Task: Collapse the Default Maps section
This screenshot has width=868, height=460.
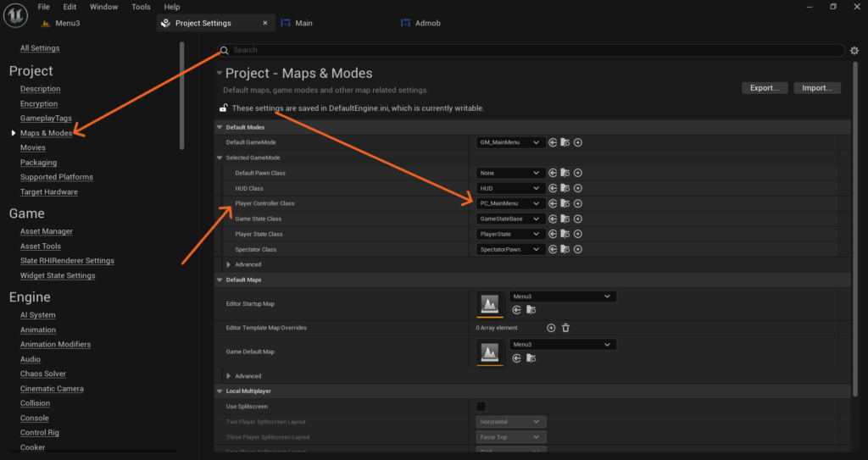Action: [x=220, y=280]
